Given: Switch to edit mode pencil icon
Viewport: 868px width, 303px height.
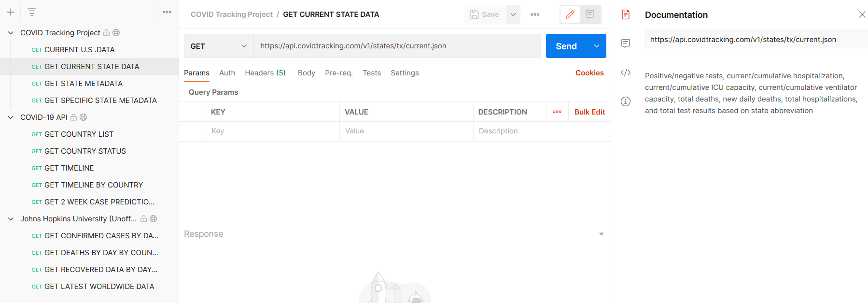Looking at the screenshot, I should click(570, 14).
